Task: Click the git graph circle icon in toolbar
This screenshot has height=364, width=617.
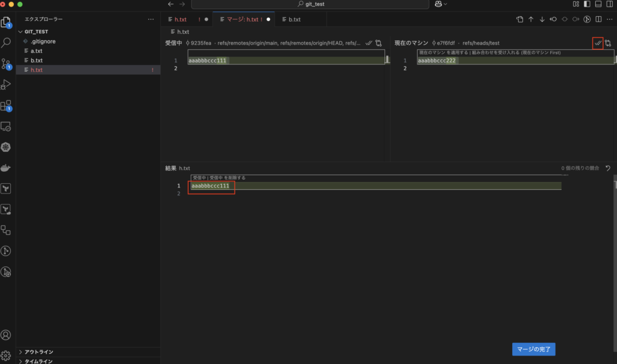Action: click(587, 19)
